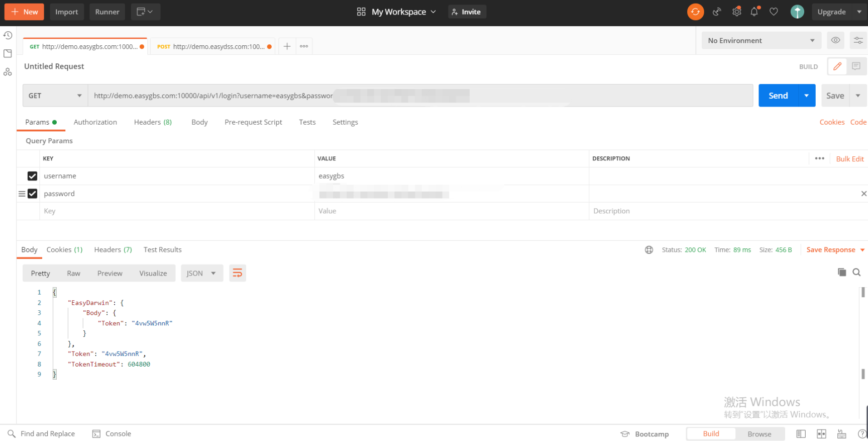Open tab options three-dot menu
Screen dimensions: 868x441
[x=304, y=46]
